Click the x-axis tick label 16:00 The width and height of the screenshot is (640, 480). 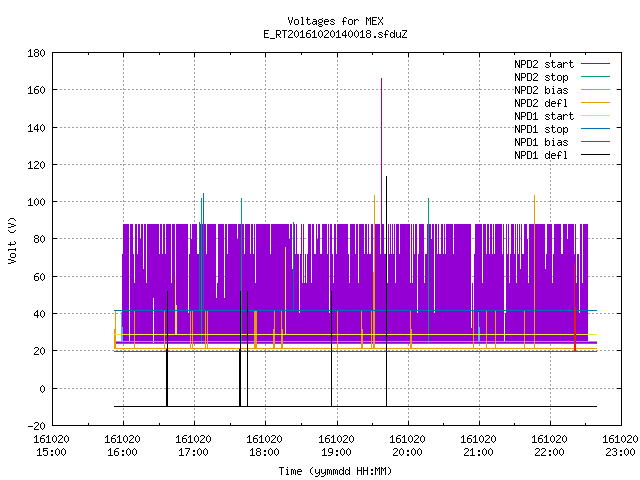coord(122,452)
